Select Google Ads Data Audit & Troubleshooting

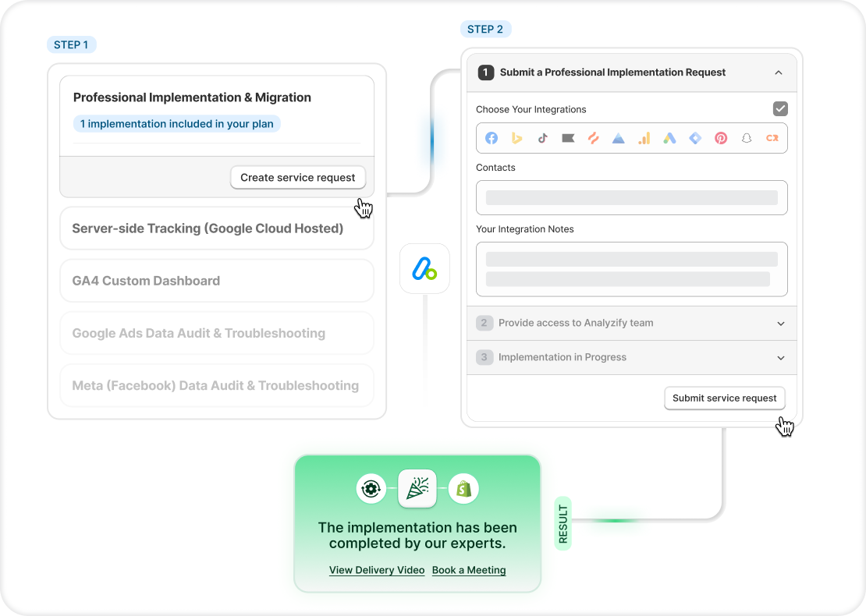(x=217, y=334)
